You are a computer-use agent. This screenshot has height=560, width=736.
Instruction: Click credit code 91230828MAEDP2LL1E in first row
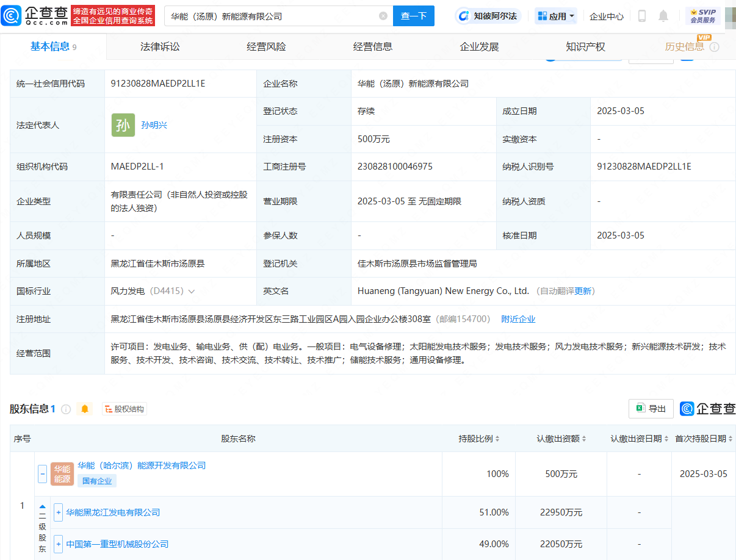point(158,84)
